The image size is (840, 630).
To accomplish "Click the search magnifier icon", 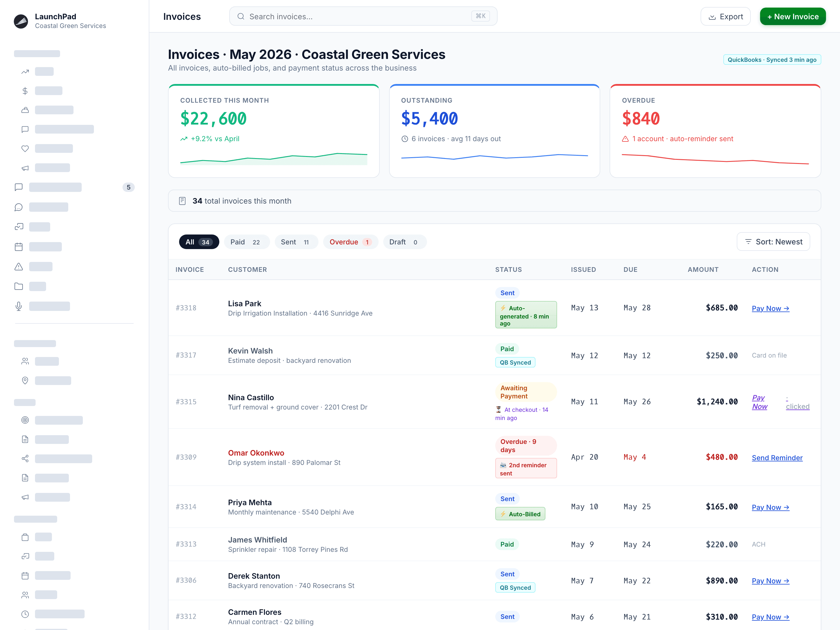I will tap(241, 16).
